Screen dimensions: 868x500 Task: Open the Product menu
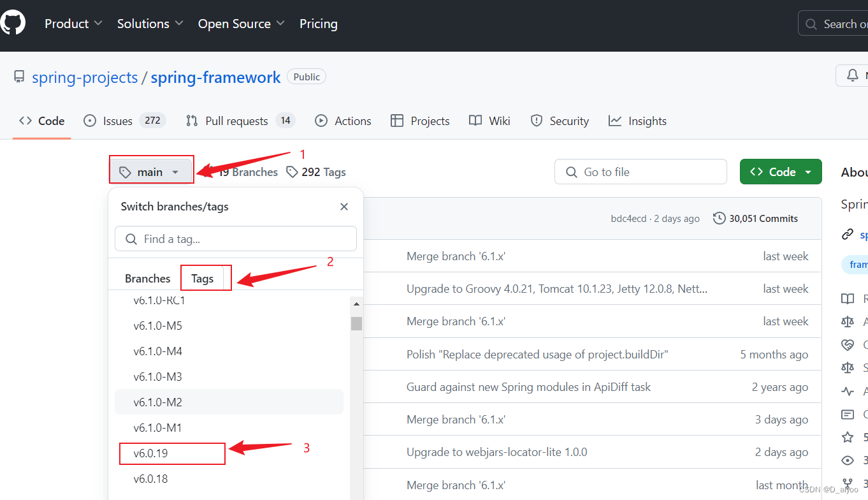72,24
